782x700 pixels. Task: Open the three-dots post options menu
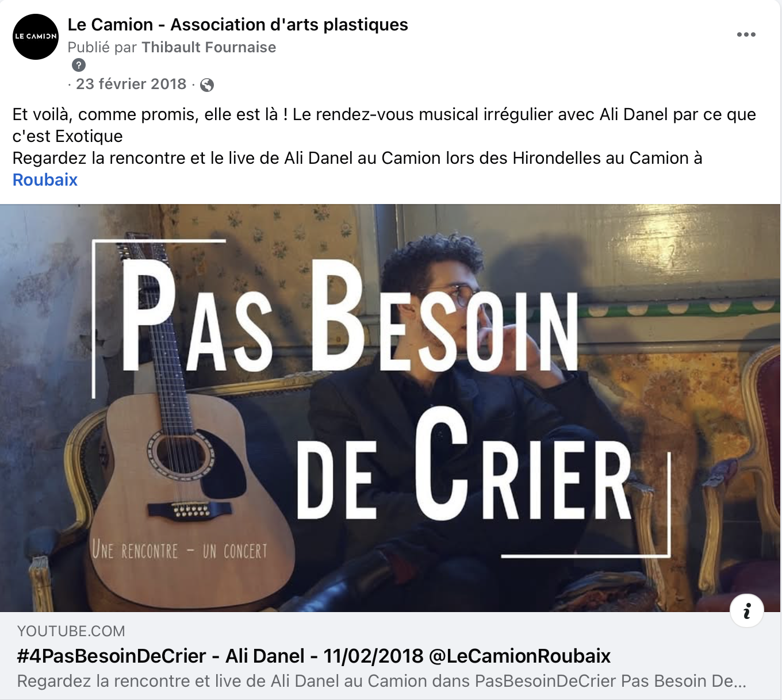(746, 34)
